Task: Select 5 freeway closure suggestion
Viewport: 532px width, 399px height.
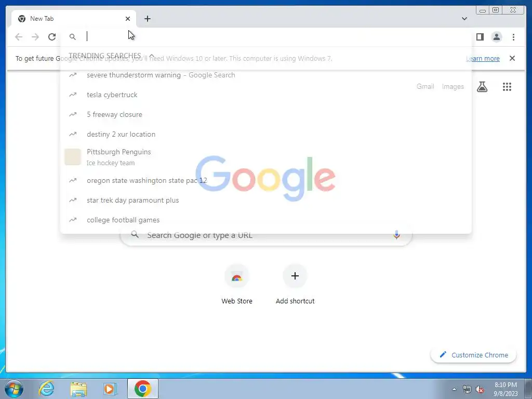Action: click(266, 114)
